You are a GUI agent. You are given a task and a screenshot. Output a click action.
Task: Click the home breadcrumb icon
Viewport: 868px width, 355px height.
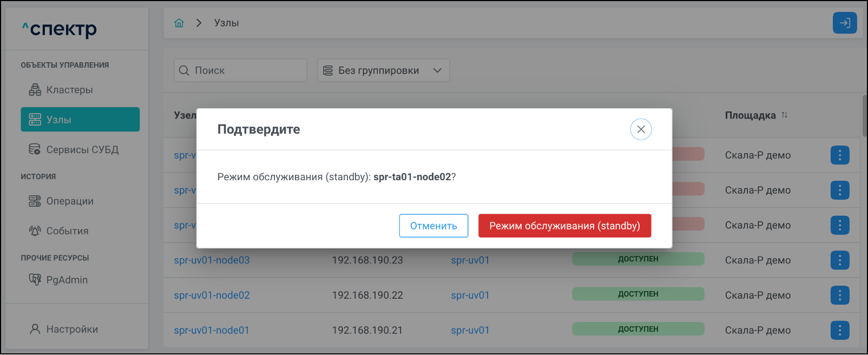[179, 23]
